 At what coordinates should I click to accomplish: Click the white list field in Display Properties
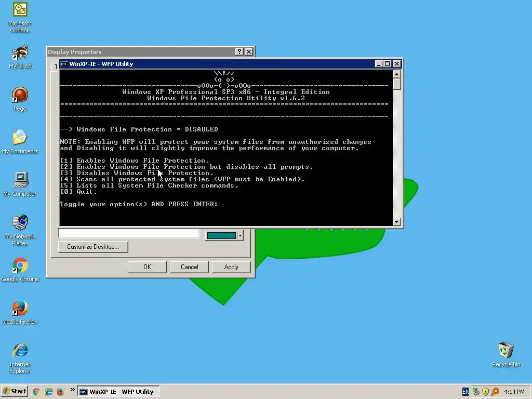pos(129,233)
